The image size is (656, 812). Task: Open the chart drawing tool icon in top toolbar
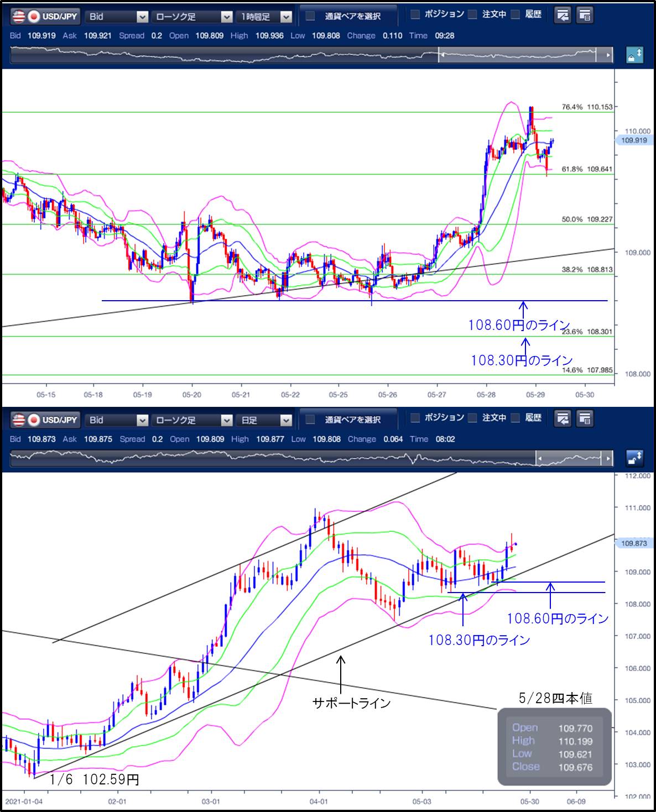pyautogui.click(x=563, y=15)
